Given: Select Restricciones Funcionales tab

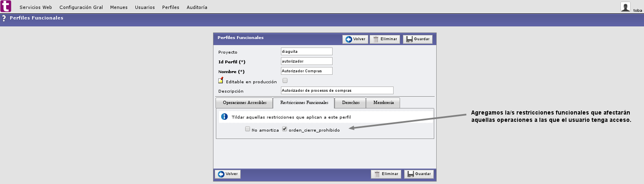Looking at the screenshot, I should coord(304,103).
